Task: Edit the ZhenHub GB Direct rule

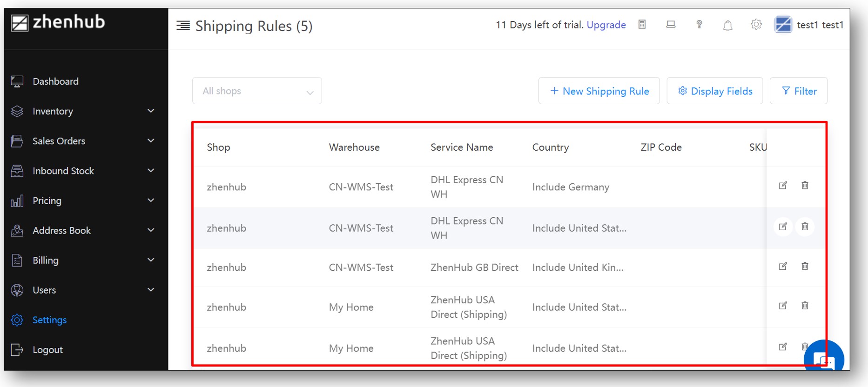Action: click(x=783, y=266)
